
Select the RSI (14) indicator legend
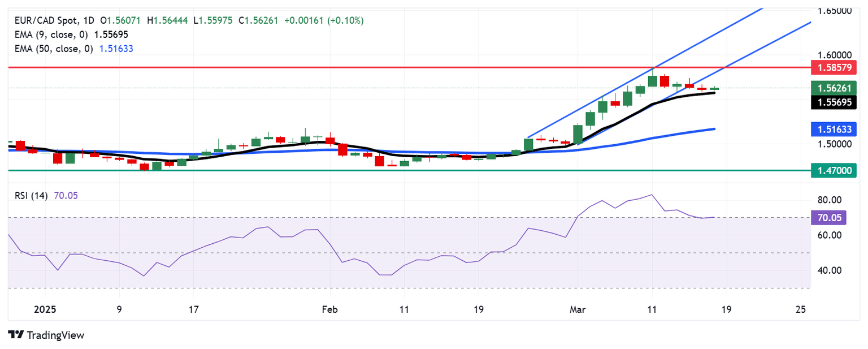click(x=31, y=195)
